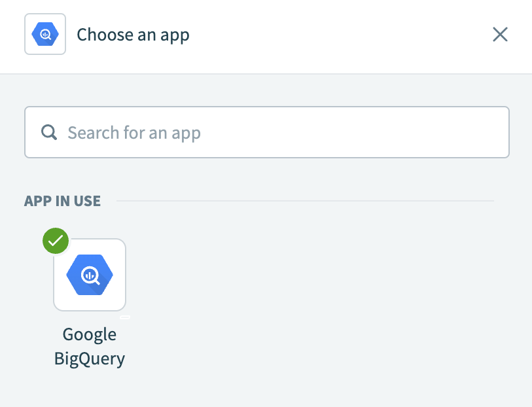Viewport: 532px width, 407px height.
Task: Click the Choose an app title
Action: pos(133,34)
